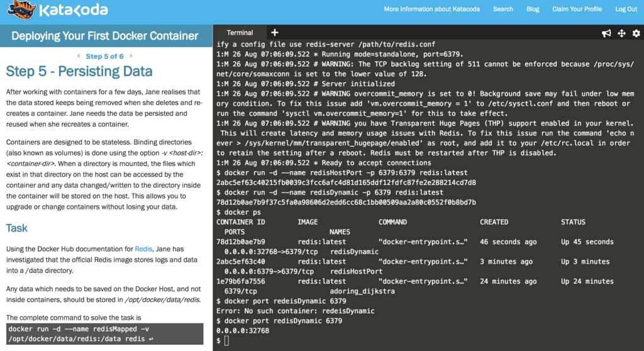Click the long hash 2abc5ef63c40215f line

click(347, 183)
